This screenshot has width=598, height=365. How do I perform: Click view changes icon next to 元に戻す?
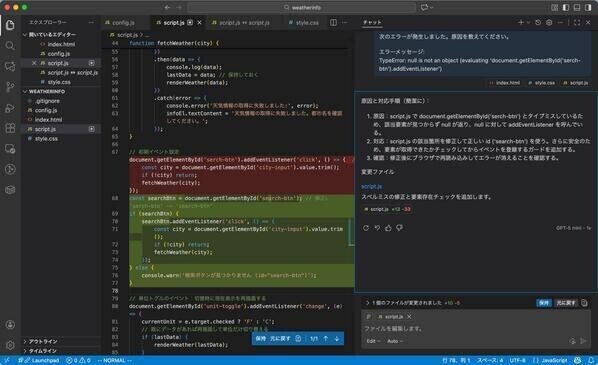coord(584,303)
